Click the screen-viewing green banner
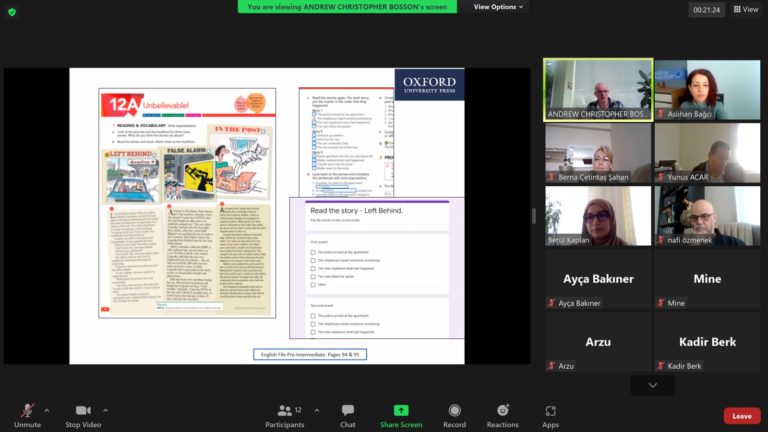This screenshot has height=432, width=768. 347,7
